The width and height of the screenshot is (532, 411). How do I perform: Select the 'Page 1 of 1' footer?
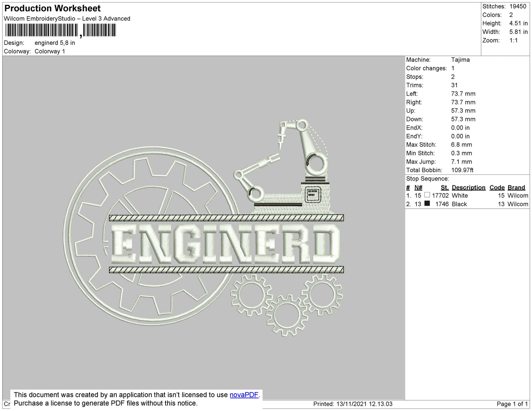512,404
